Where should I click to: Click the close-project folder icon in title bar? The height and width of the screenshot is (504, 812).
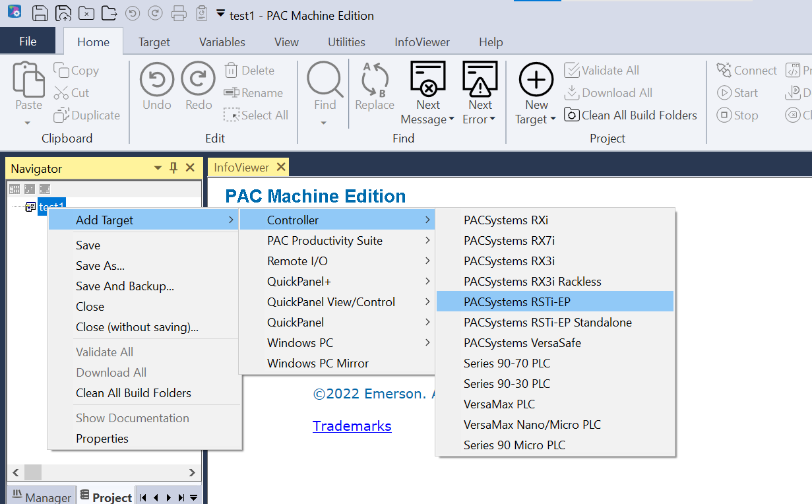pyautogui.click(x=86, y=13)
